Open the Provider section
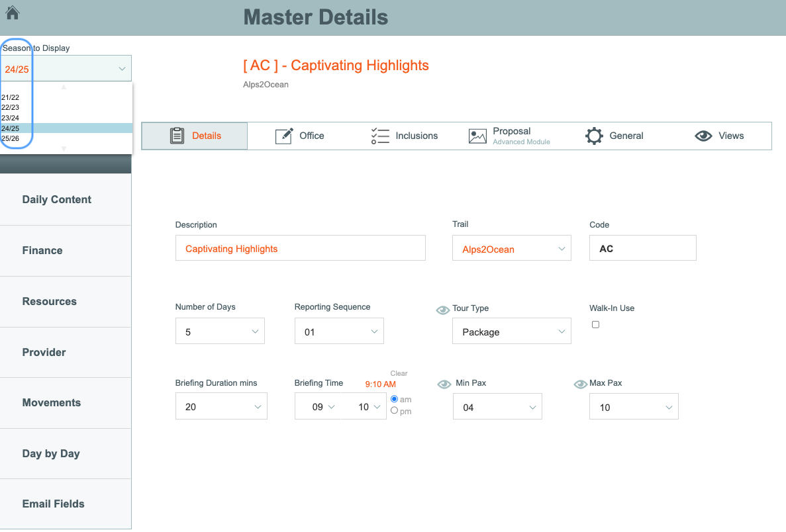The image size is (786, 532). (x=66, y=352)
